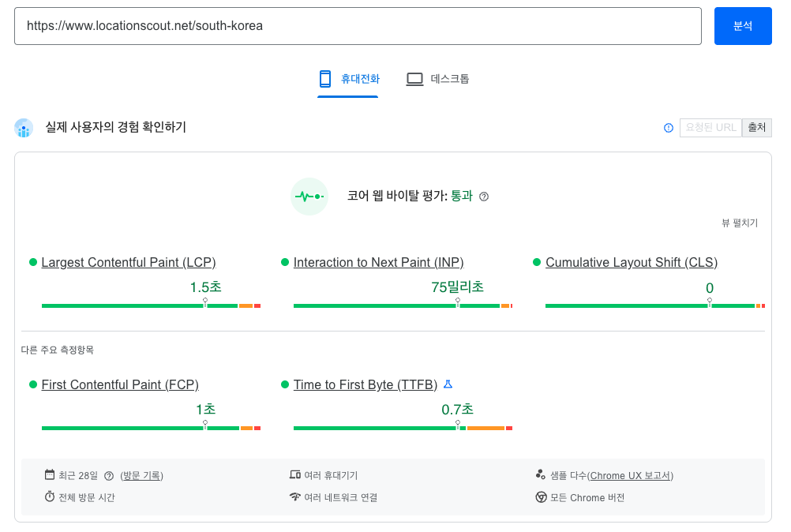Click the desktop laptop icon
Screen dimensions: 791x532
(x=414, y=79)
